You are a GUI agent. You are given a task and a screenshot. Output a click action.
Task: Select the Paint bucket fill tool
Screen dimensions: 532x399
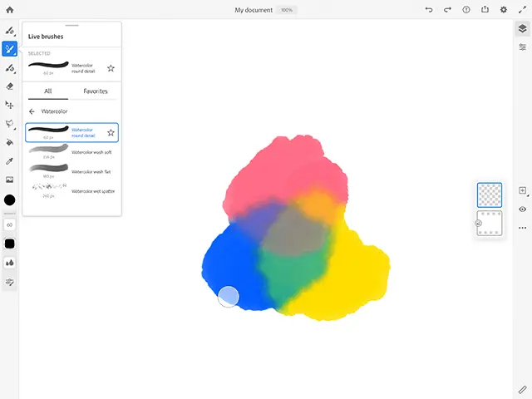[x=10, y=142]
